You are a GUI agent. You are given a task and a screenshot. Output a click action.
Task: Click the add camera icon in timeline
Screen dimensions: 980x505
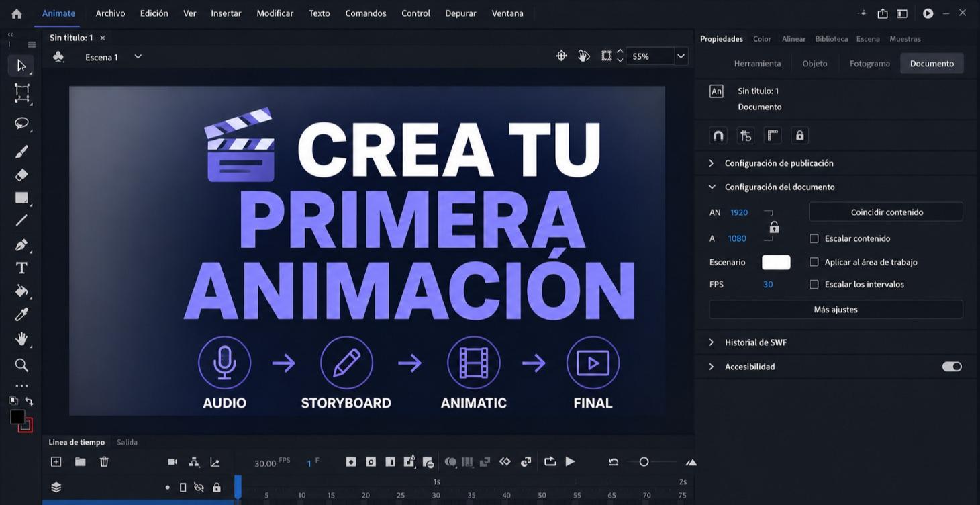[x=173, y=462]
